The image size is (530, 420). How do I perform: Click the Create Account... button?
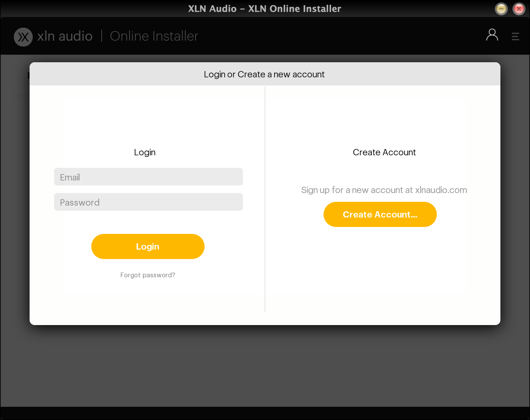[x=380, y=214]
